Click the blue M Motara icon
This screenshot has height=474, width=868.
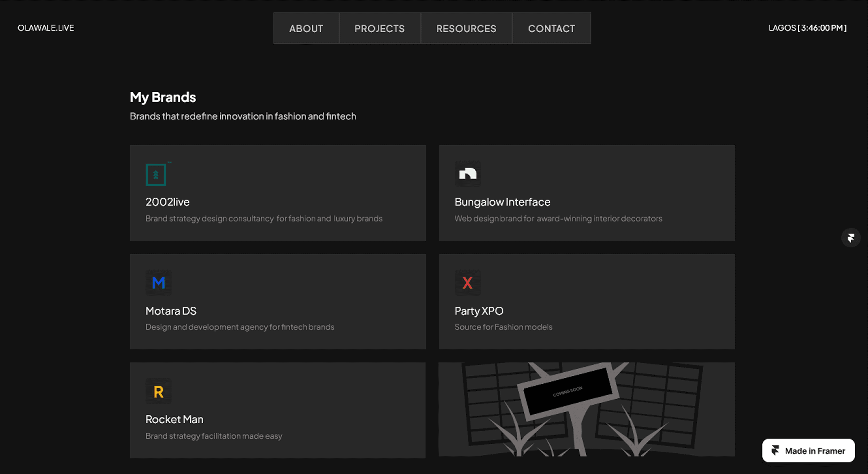158,283
